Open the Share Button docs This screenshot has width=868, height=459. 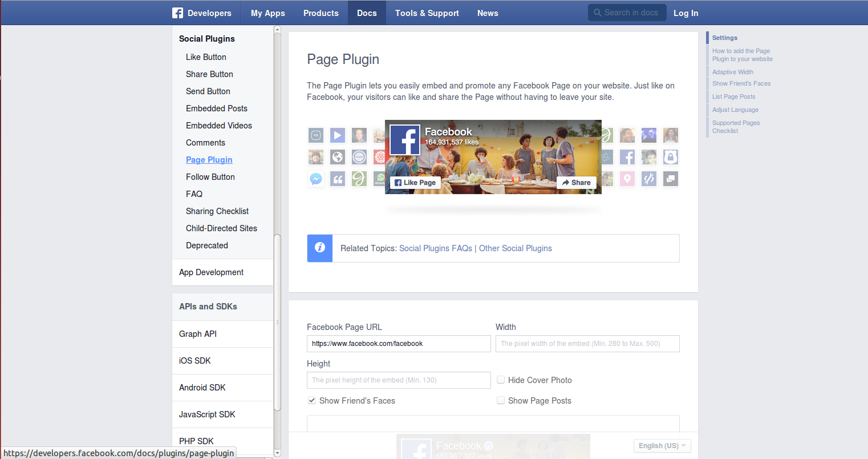[x=209, y=74]
